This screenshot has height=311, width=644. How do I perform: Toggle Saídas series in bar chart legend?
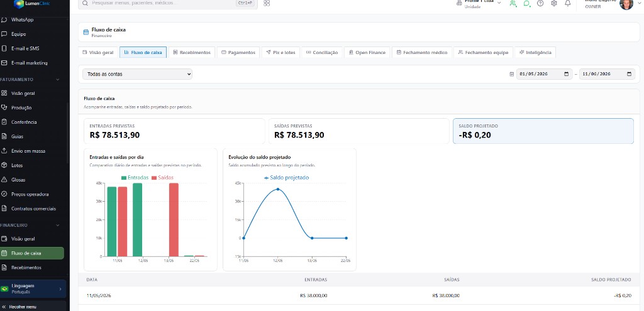(163, 178)
